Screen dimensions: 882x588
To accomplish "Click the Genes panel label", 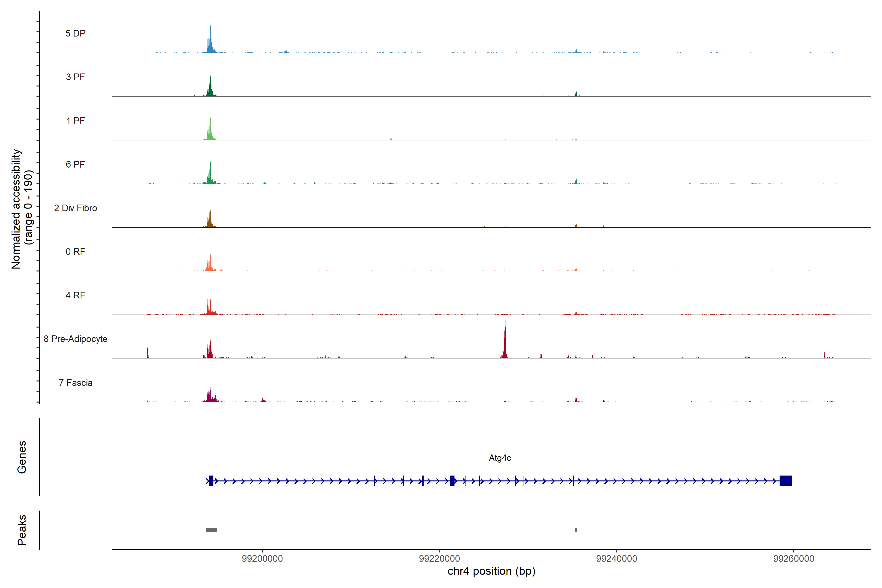I will [x=22, y=457].
